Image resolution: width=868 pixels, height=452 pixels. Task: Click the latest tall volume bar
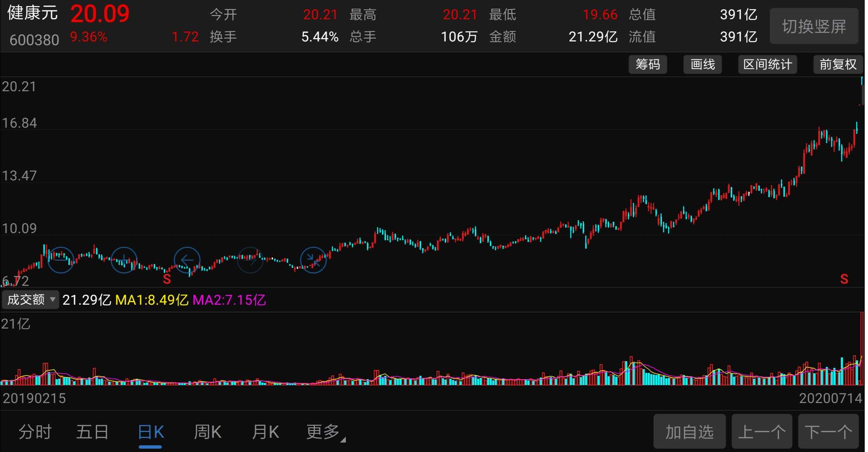(862, 347)
